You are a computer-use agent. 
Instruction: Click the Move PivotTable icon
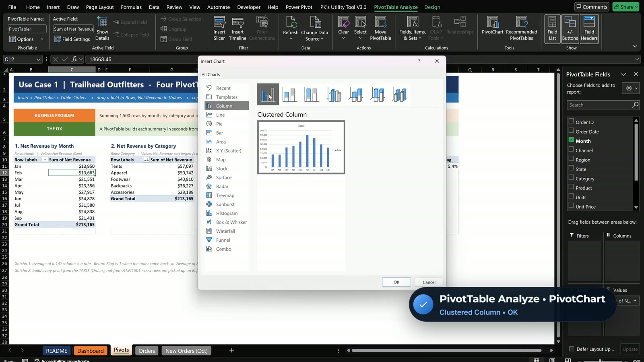pyautogui.click(x=380, y=28)
